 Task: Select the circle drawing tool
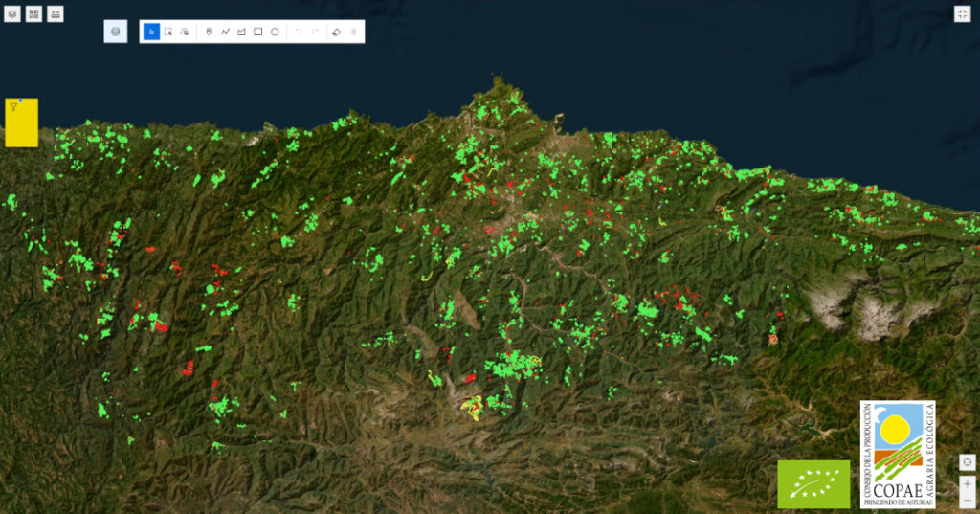tap(275, 32)
